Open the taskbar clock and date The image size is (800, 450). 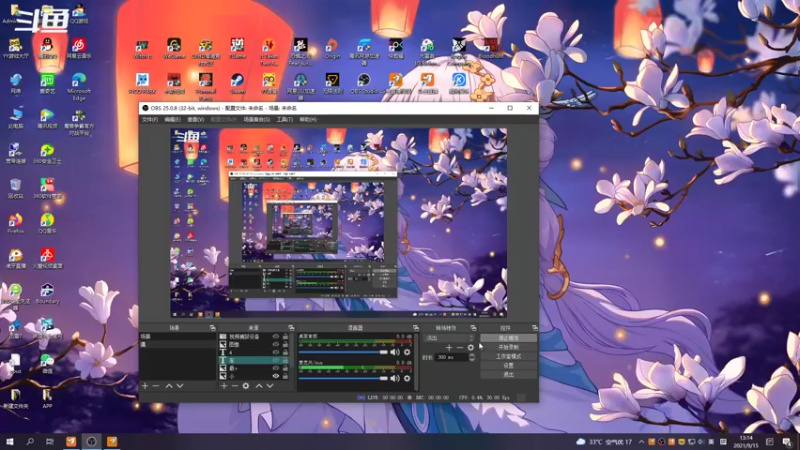(x=746, y=441)
